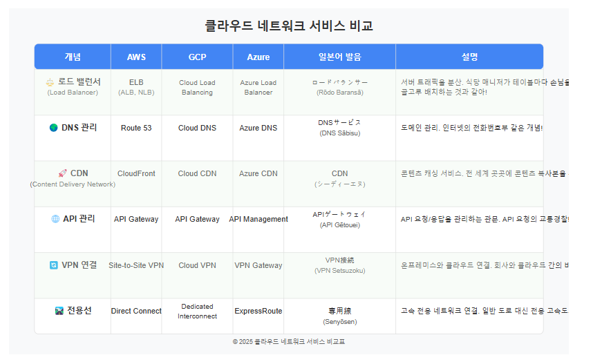
Task: Click the Route 53 cell
Action: pos(136,138)
